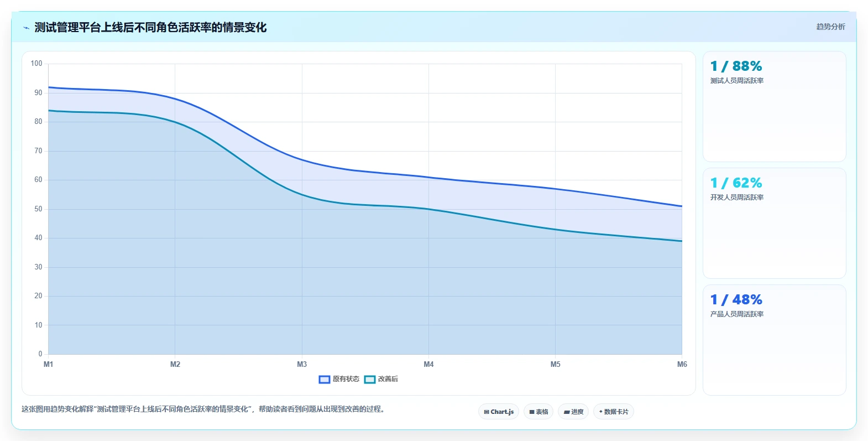This screenshot has height=441, width=868.
Task: Click the trend icon beside the chart title
Action: pos(26,28)
